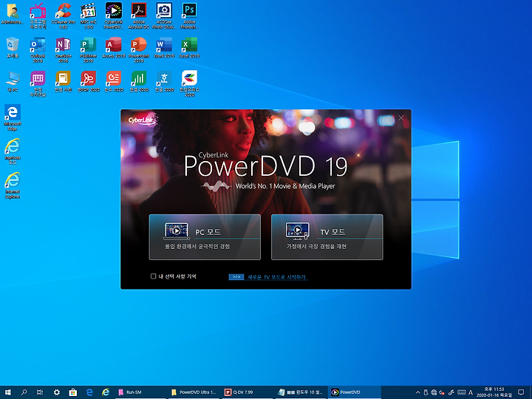This screenshot has width=532, height=399.
Task: Launch the Word 2019 desktop shortcut
Action: coord(164,47)
